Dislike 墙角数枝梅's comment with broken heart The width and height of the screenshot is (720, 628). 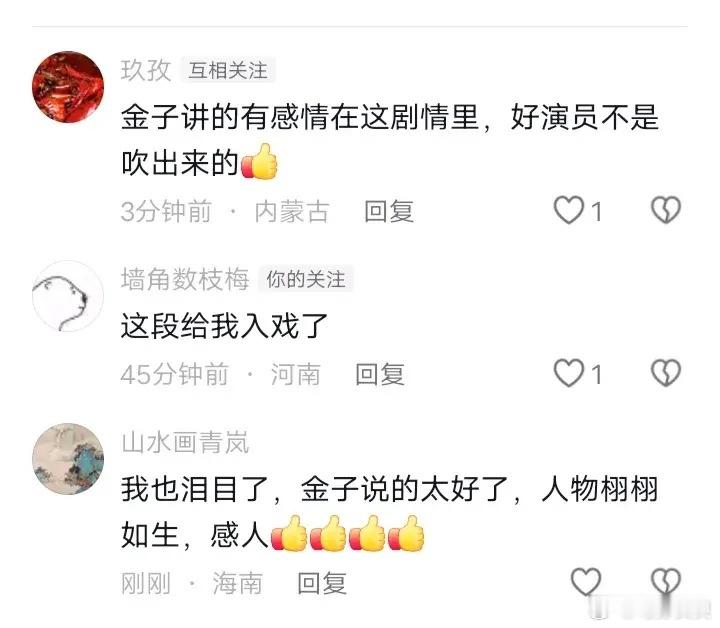click(666, 373)
